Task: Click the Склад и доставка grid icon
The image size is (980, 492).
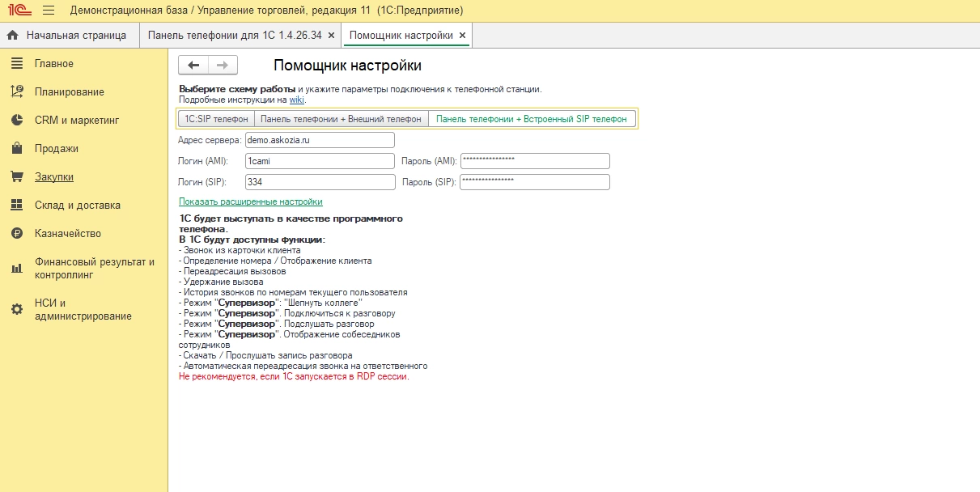Action: coord(17,205)
